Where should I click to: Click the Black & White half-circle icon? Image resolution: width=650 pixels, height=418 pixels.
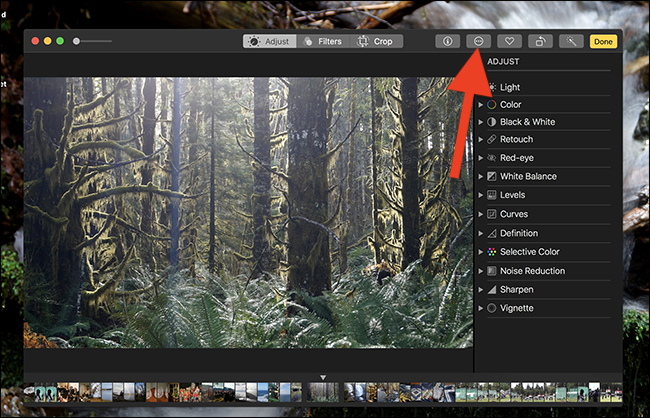click(492, 122)
